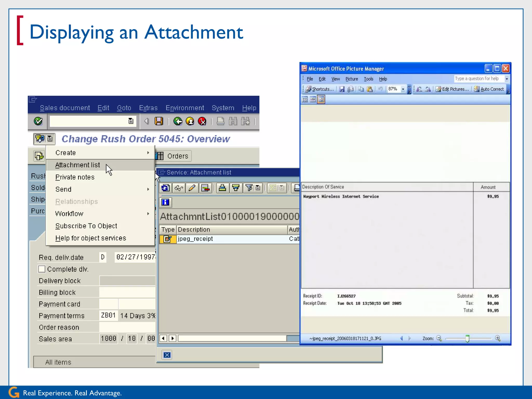Click the Find next binoculars icon
532x399 pixels.
(x=245, y=121)
